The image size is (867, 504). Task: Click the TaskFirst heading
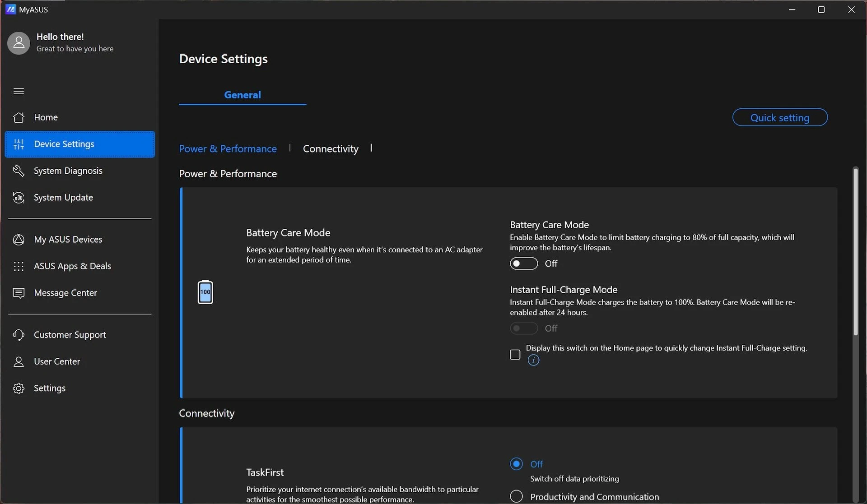[x=265, y=472]
